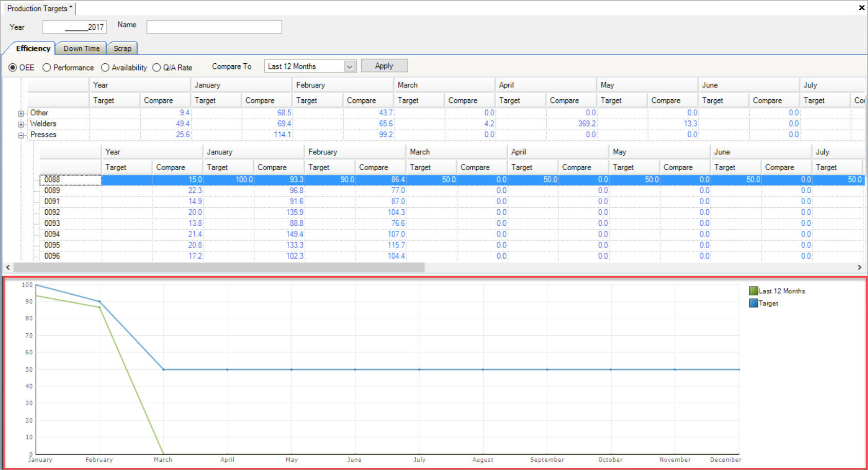Image resolution: width=868 pixels, height=470 pixels.
Task: Expand the Other group row
Action: [21, 114]
